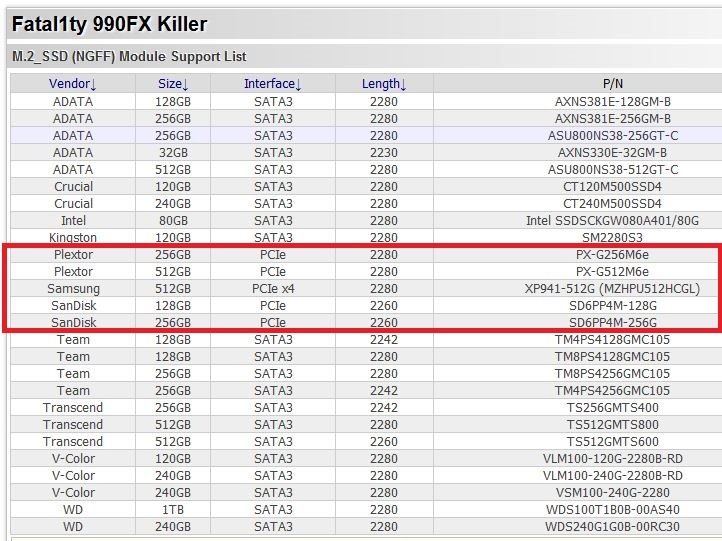Select part number VSM100-240G-2280
This screenshot has width=722, height=541.
coord(612,493)
